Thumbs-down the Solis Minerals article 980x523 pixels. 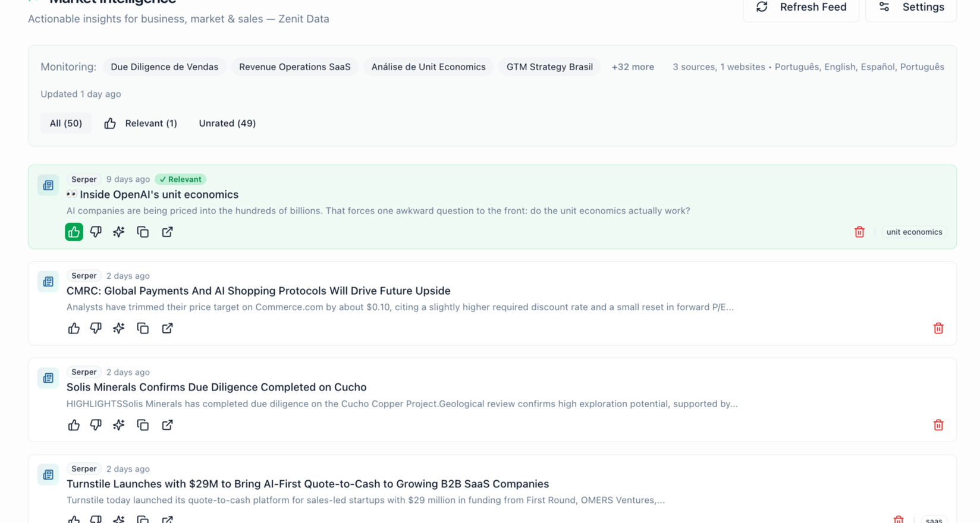96,425
